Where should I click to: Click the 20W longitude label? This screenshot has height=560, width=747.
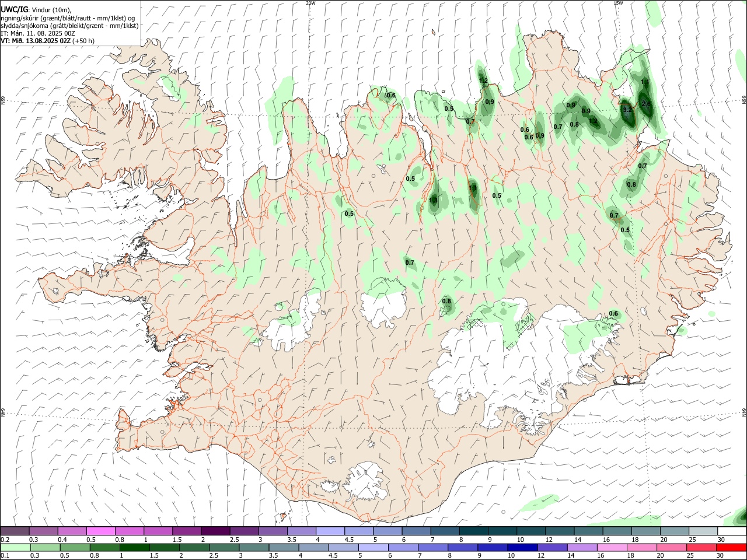(310, 3)
